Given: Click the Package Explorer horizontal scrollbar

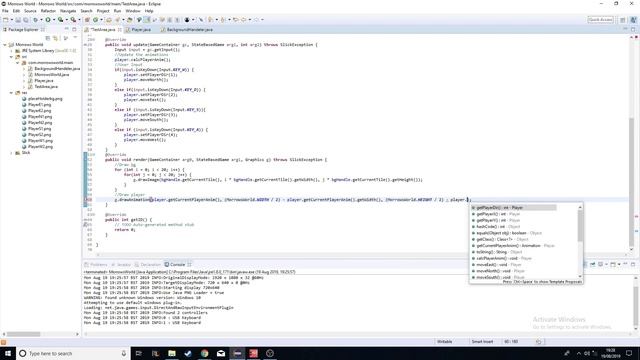Looking at the screenshot, I should 23,334.
